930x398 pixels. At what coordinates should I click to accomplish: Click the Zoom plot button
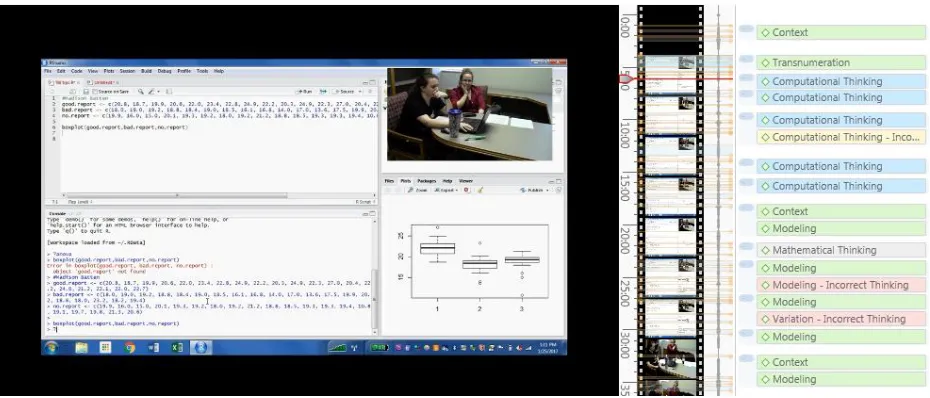[418, 190]
